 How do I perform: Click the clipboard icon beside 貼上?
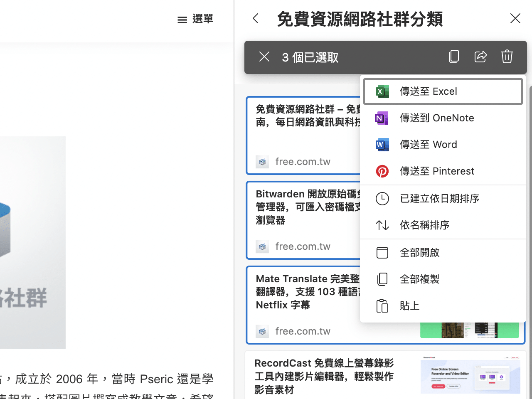382,306
